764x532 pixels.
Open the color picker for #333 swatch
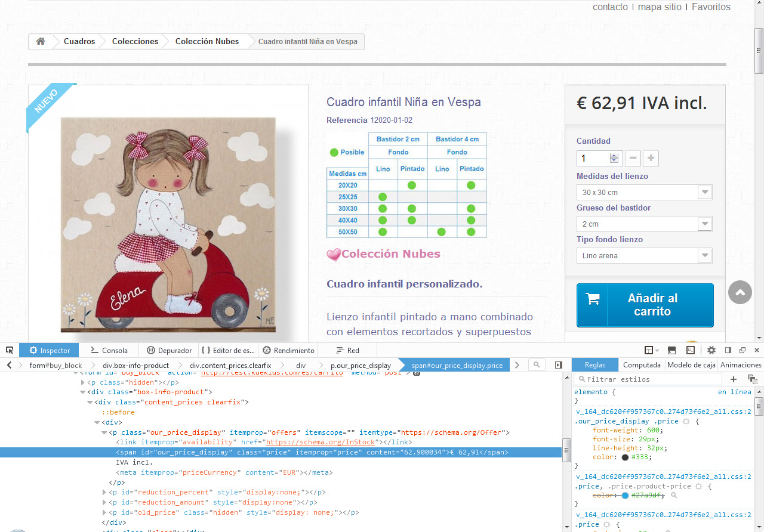coord(625,457)
